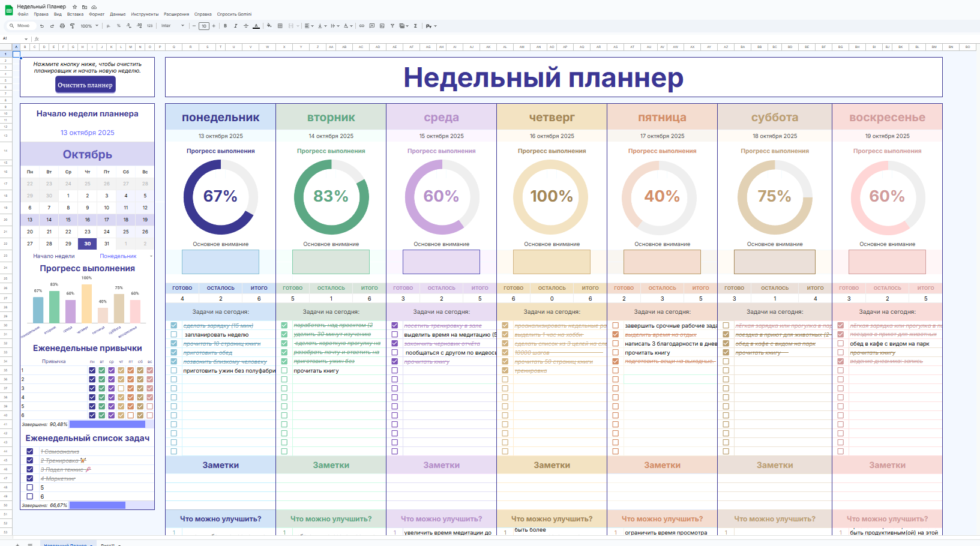
Task: Click the font size input field
Action: point(204,26)
